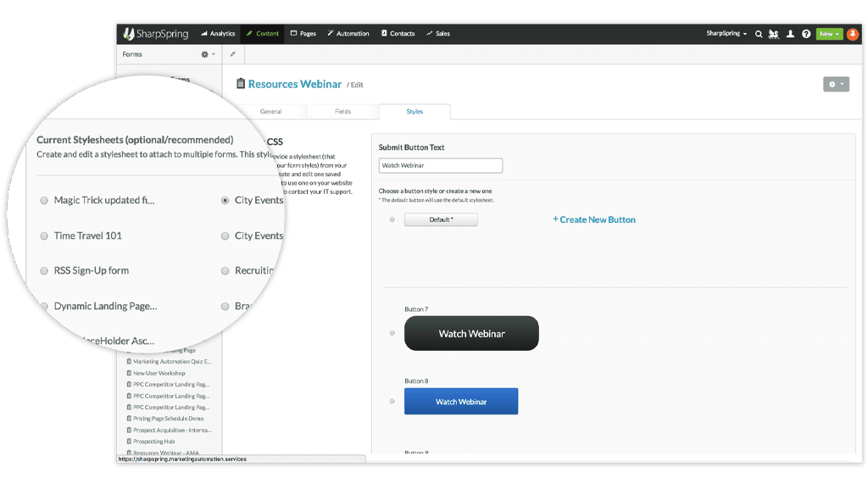Click the Current Stylesheets heading text
This screenshot has width=868, height=488.
[135, 140]
